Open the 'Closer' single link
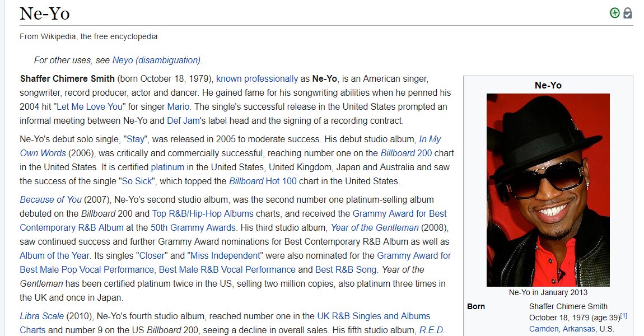This screenshot has height=336, width=644. coord(152,255)
